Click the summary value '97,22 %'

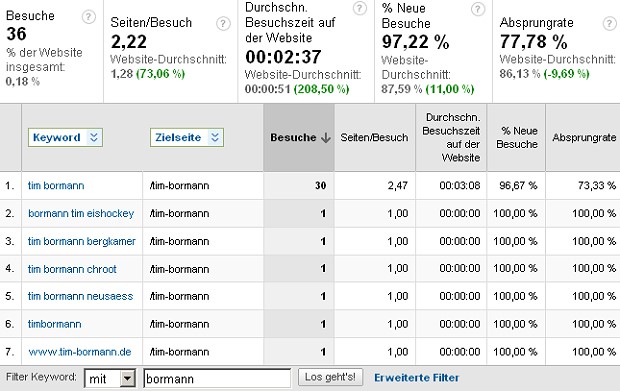pos(416,42)
